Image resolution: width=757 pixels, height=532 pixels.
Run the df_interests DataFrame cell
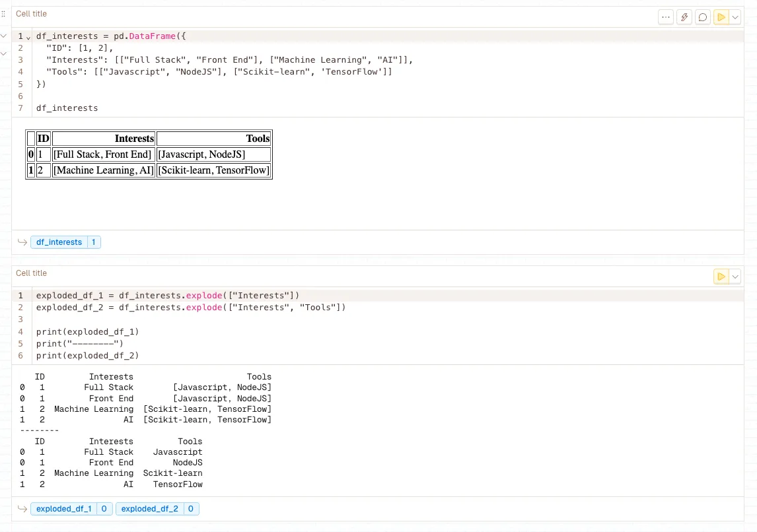[x=721, y=17]
